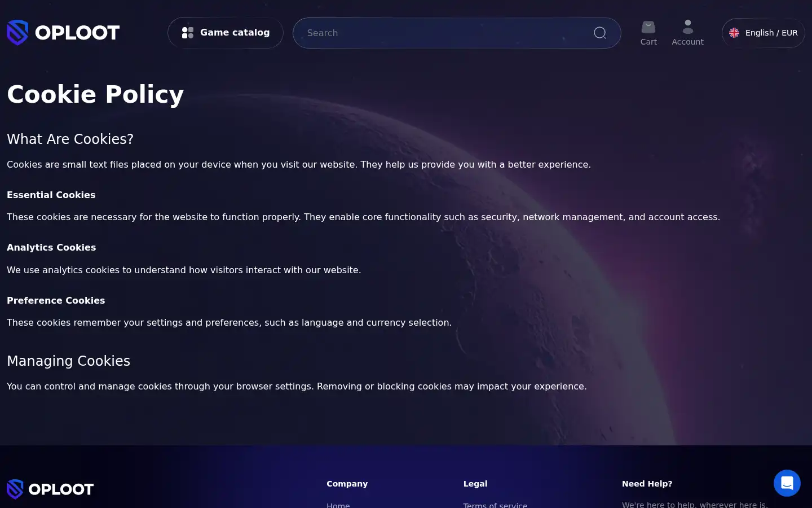This screenshot has height=508, width=812.
Task: Open the Game catalog menu
Action: pos(226,33)
